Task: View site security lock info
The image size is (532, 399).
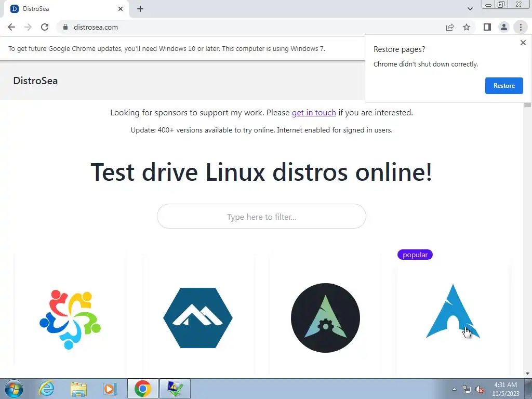Action: pyautogui.click(x=65, y=27)
